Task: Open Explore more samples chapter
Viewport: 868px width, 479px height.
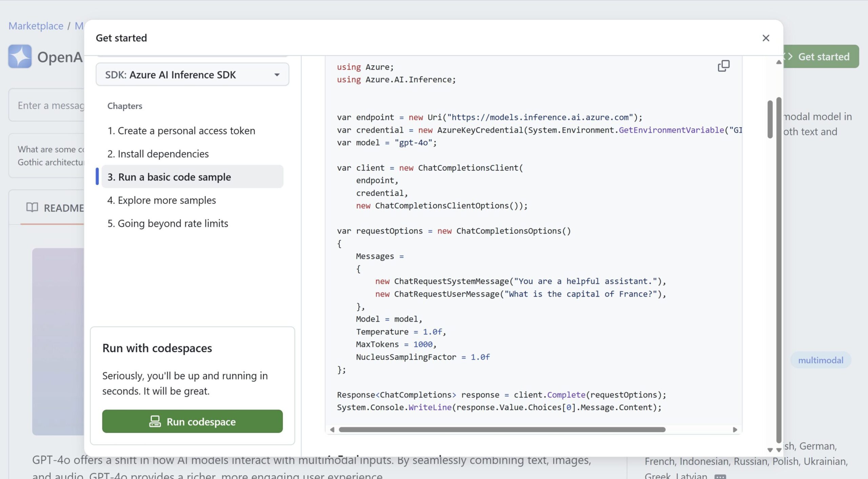Action: click(161, 200)
